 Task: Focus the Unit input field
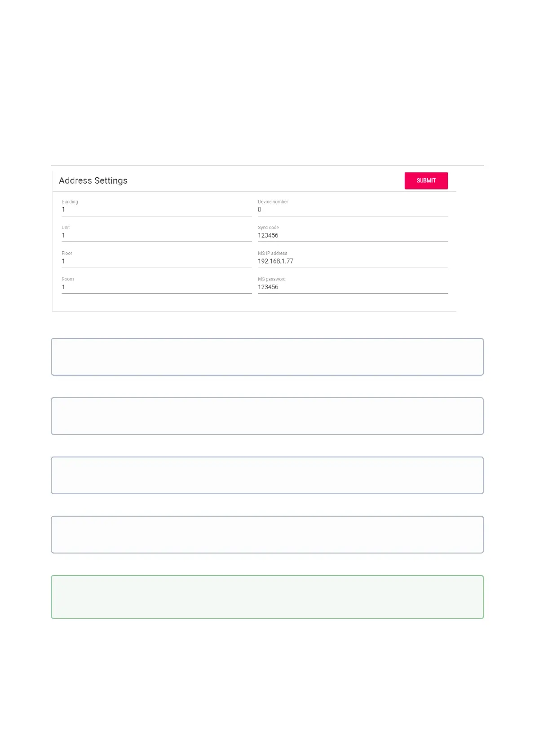[156, 235]
